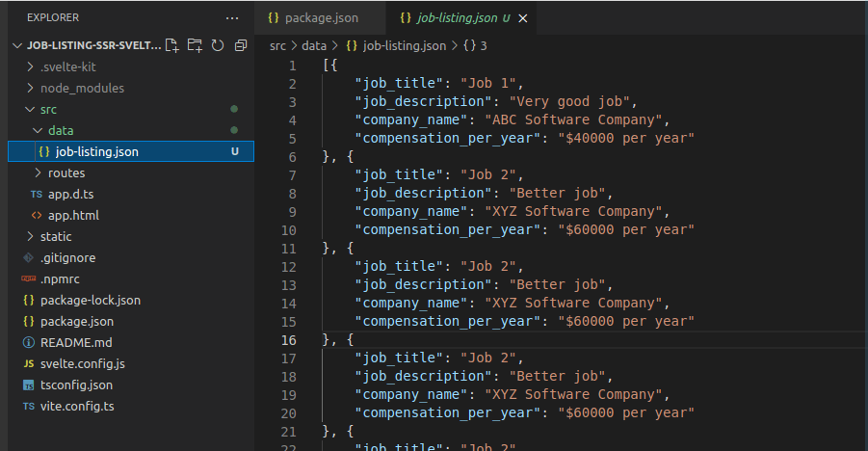Viewport: 868px width, 451px height.
Task: Expand the node_modules folder
Action: point(31,88)
